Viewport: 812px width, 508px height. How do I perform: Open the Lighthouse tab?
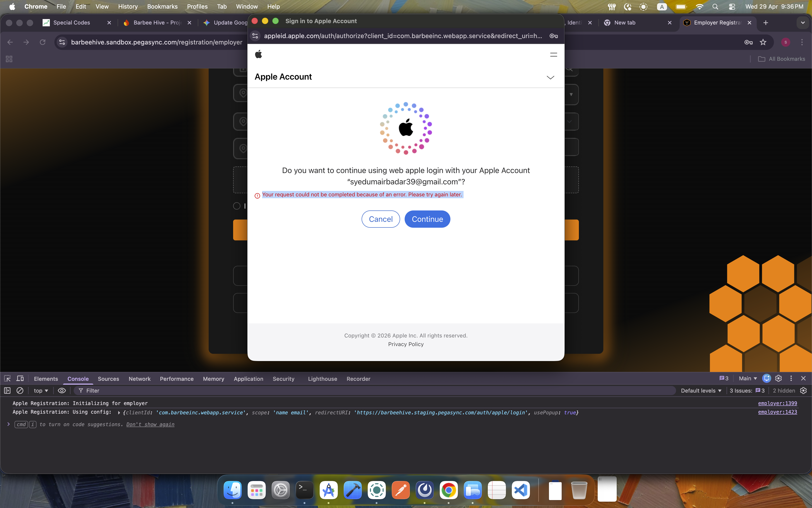[x=322, y=379]
